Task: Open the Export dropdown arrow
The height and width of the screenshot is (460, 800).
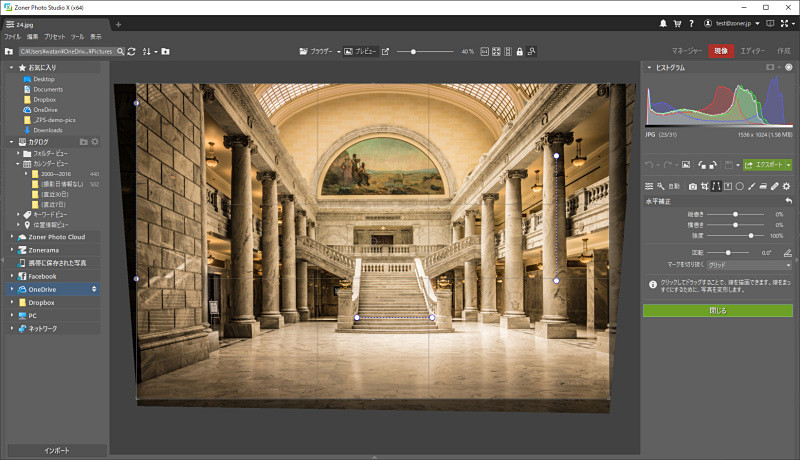Action: pyautogui.click(x=789, y=165)
